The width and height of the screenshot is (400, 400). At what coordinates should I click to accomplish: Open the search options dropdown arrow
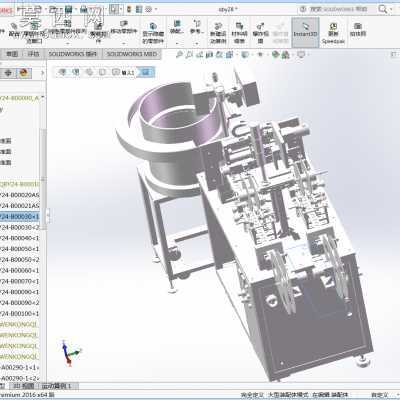[x=391, y=9]
